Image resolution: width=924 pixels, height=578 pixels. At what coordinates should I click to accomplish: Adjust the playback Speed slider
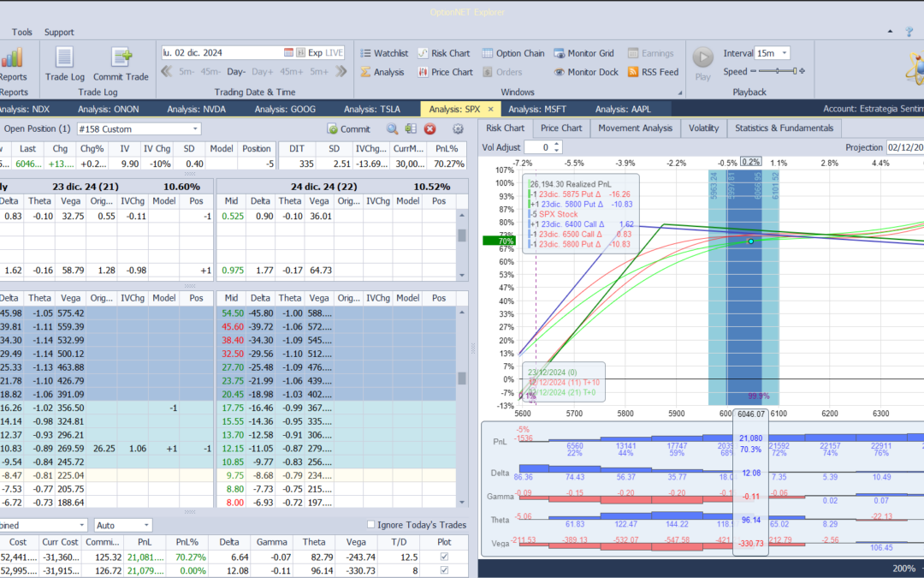777,71
